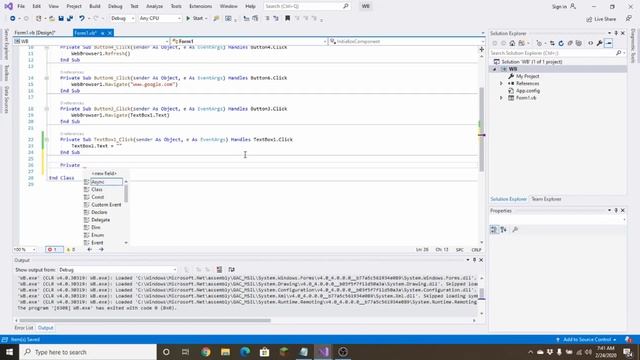Click the magnifier in Solution Explorer search
640x360 pixels.
[618, 53]
